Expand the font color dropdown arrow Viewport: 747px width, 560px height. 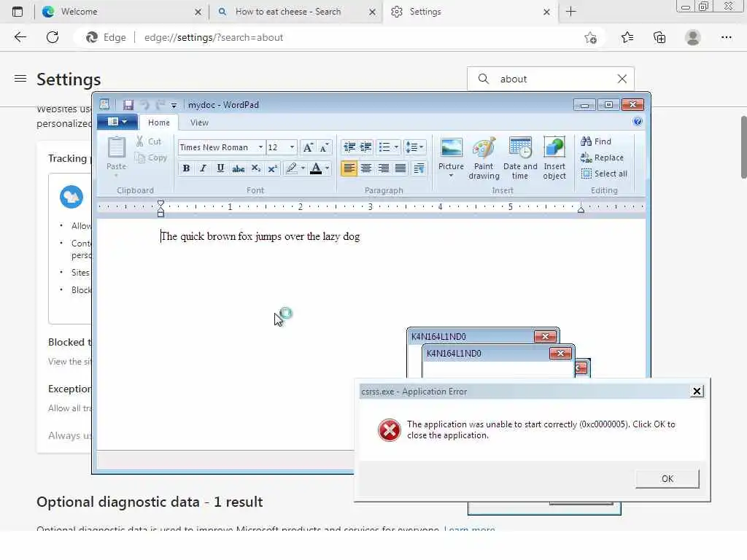tap(328, 168)
